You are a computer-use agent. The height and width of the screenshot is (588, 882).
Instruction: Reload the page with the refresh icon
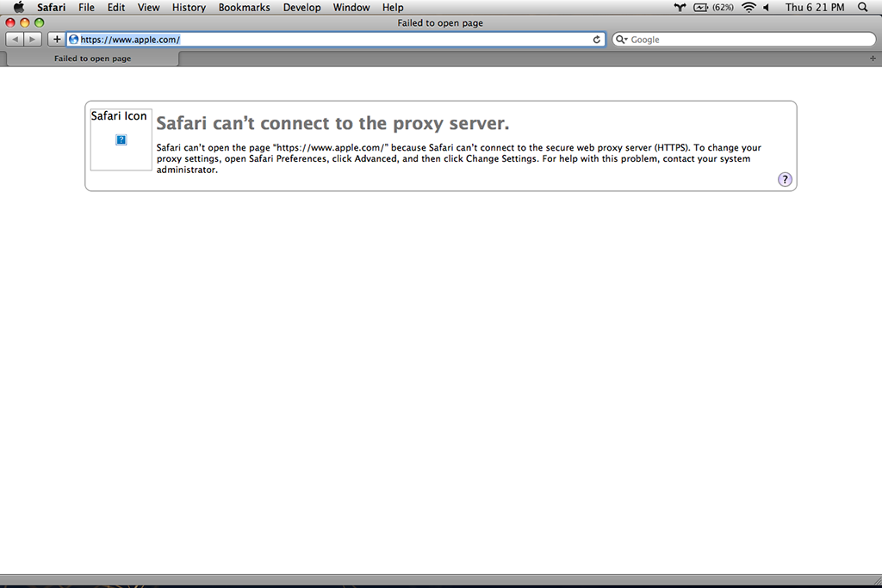click(x=596, y=40)
